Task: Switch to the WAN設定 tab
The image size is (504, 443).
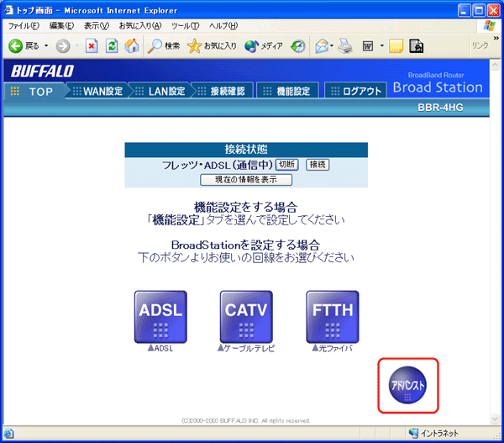Action: [97, 92]
